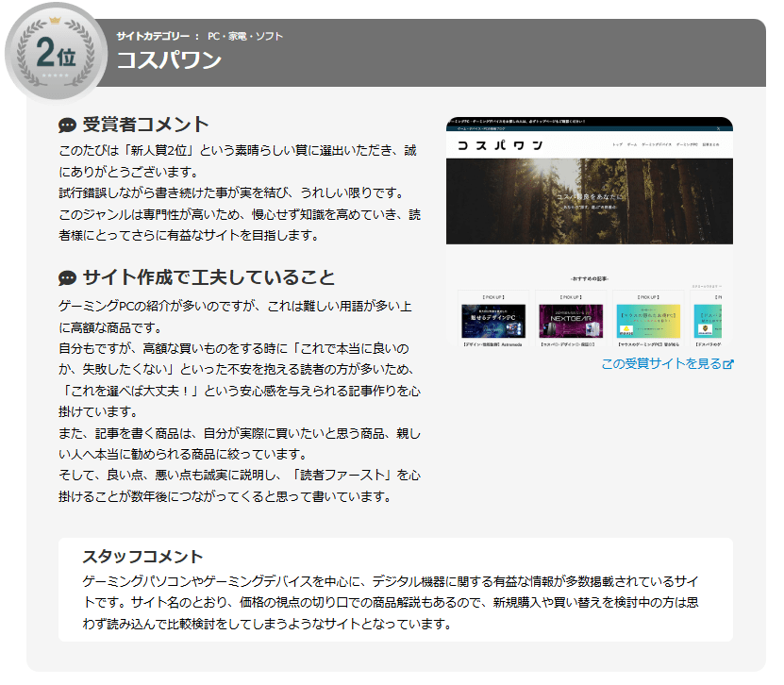Click the speech bubble icon beside サイト作成で工夫していること
This screenshot has height=685, width=784.
(67, 278)
